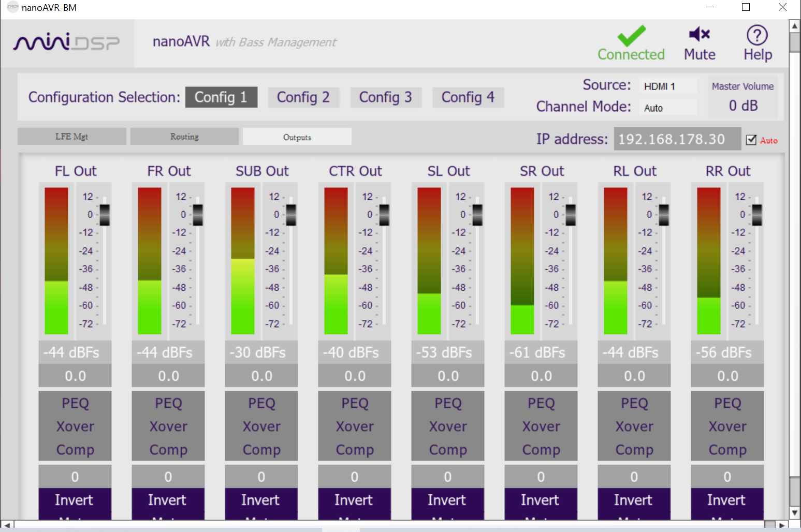
Task: Invert the SUB Out channel polarity
Action: point(261,500)
